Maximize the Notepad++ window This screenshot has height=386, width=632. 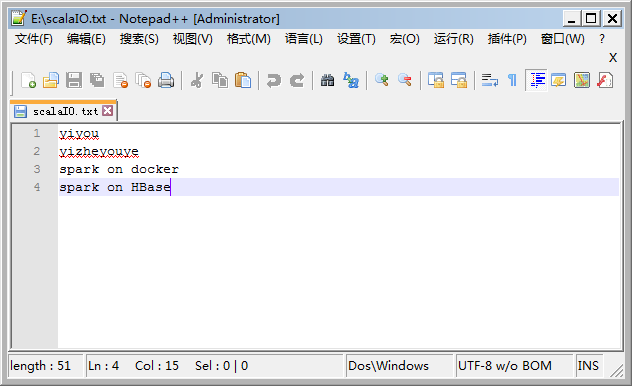[591, 19]
